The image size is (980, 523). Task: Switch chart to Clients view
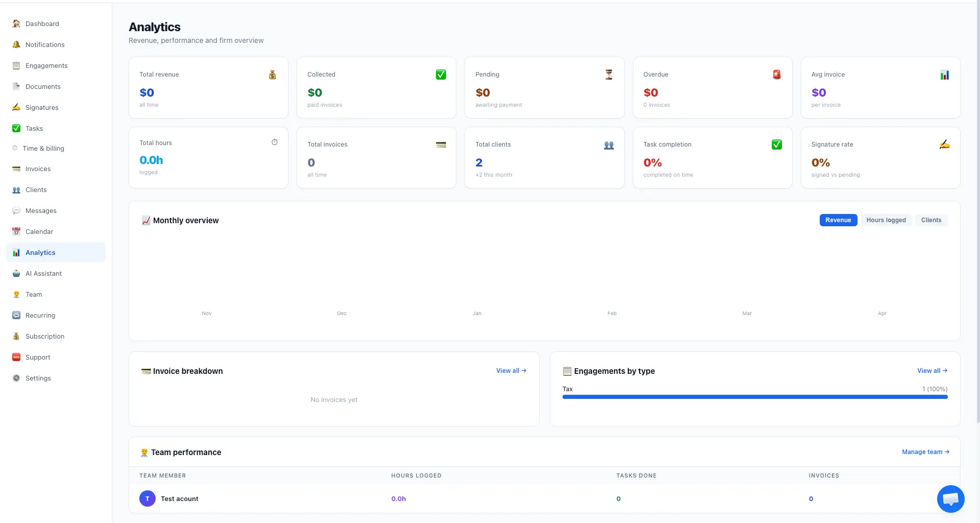pos(931,220)
